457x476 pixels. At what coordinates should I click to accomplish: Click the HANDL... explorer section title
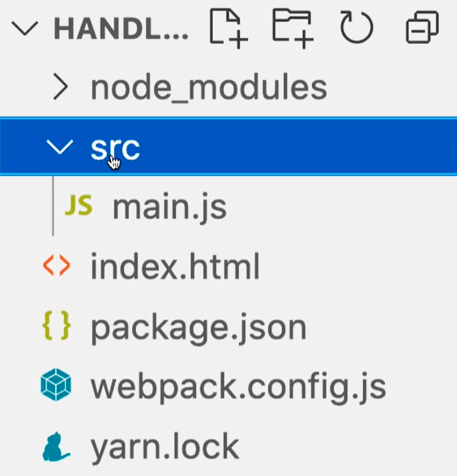pyautogui.click(x=122, y=29)
